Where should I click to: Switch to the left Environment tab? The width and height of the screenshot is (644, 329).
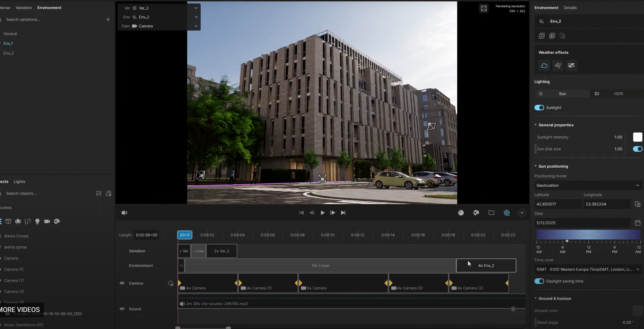(49, 8)
